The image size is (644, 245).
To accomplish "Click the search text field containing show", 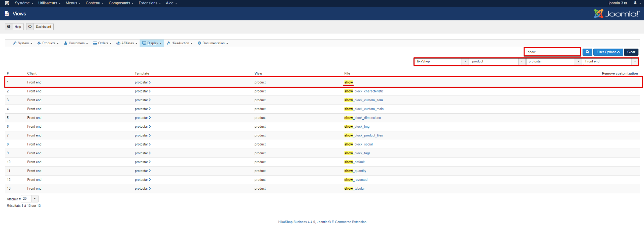I will [552, 52].
